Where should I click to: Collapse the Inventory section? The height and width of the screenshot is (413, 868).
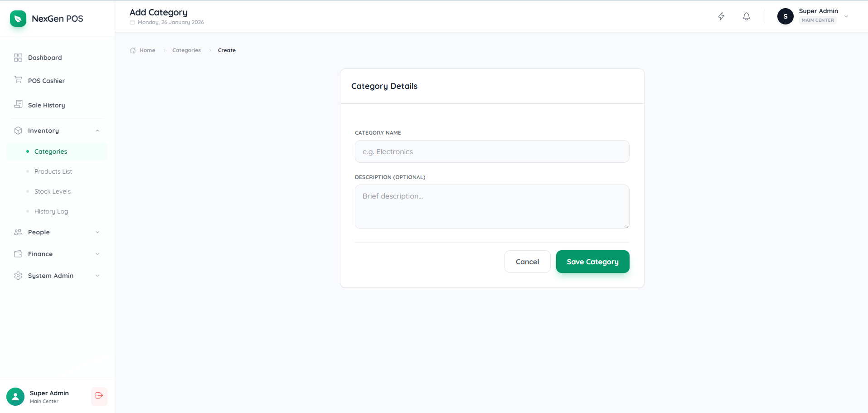(97, 131)
